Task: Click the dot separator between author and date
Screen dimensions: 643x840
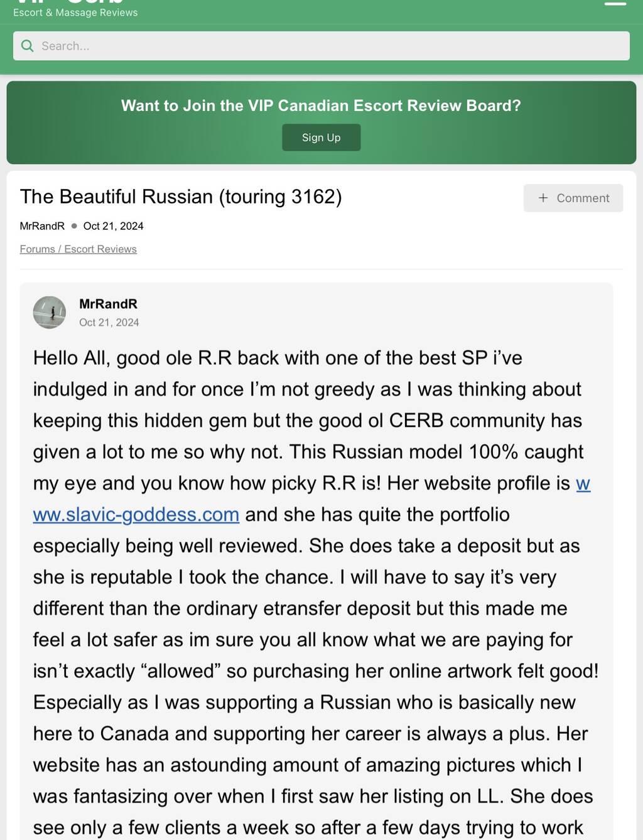Action: click(74, 226)
